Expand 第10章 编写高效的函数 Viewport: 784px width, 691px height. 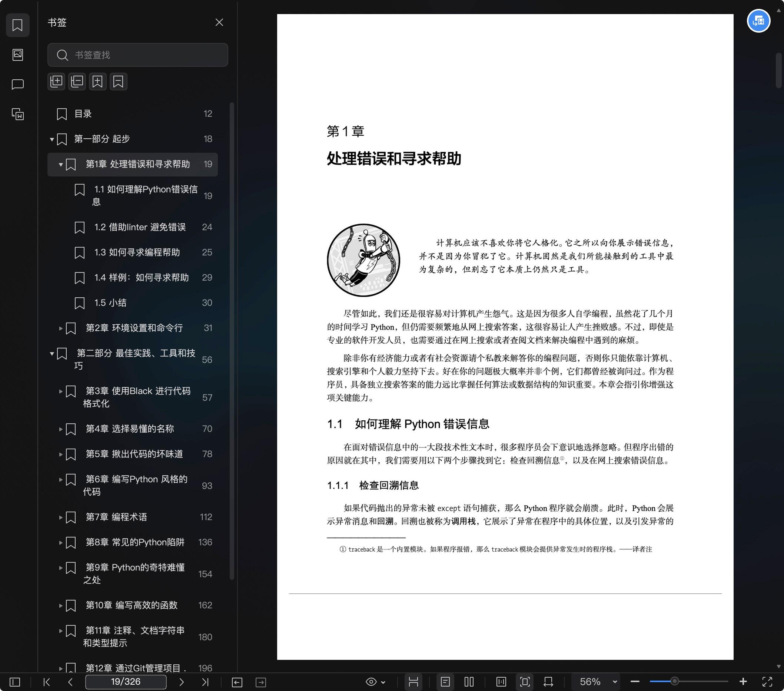tap(61, 605)
